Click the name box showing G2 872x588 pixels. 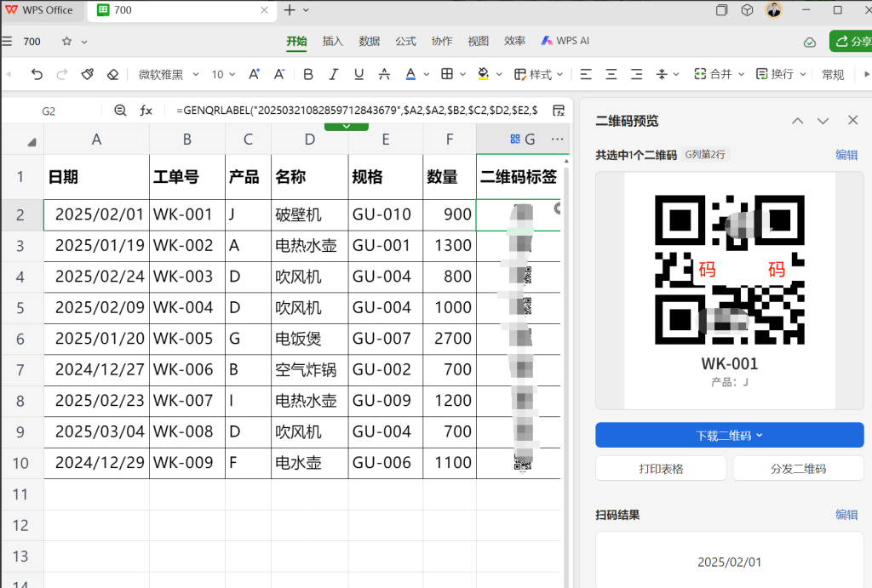(49, 111)
